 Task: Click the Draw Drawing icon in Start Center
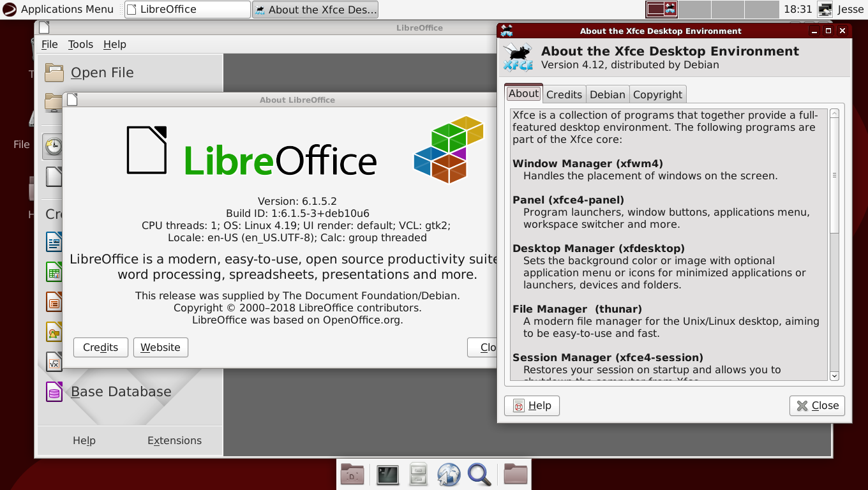54,332
